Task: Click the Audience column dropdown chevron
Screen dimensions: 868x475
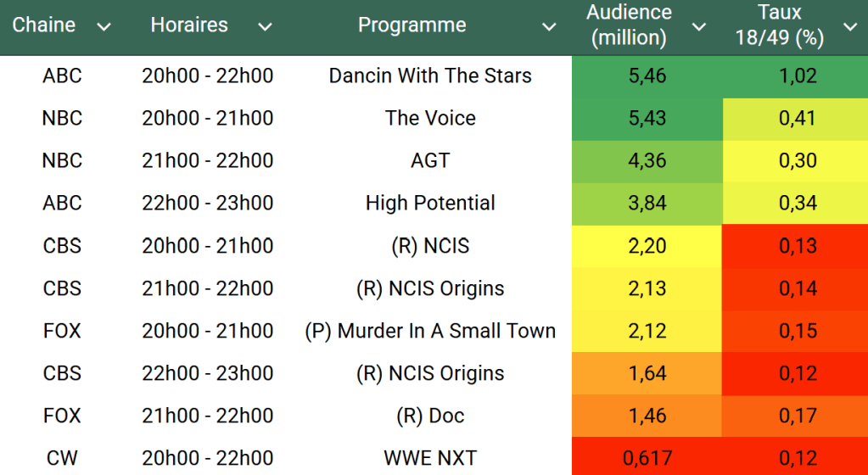Action: 699,27
